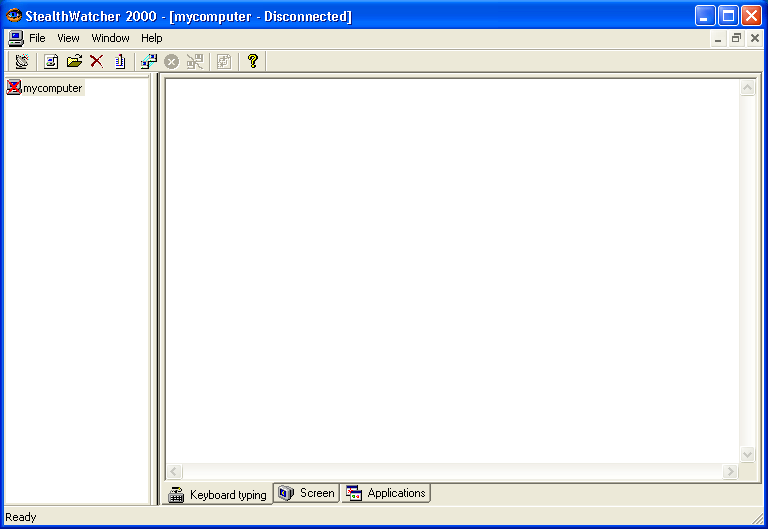This screenshot has height=529, width=768.
Task: Switch to the Applications tab
Action: 386,493
